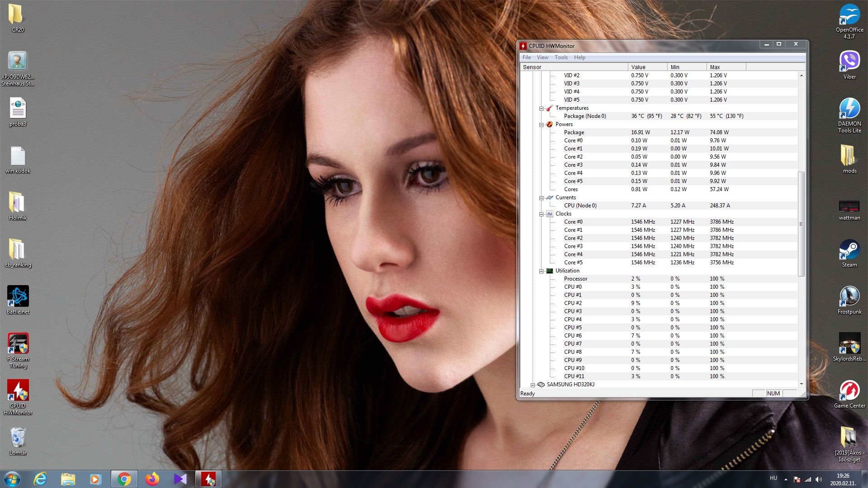Collapse the SAMSUNG HD320KJ tree node
Viewport: 868px width, 488px height.
533,385
